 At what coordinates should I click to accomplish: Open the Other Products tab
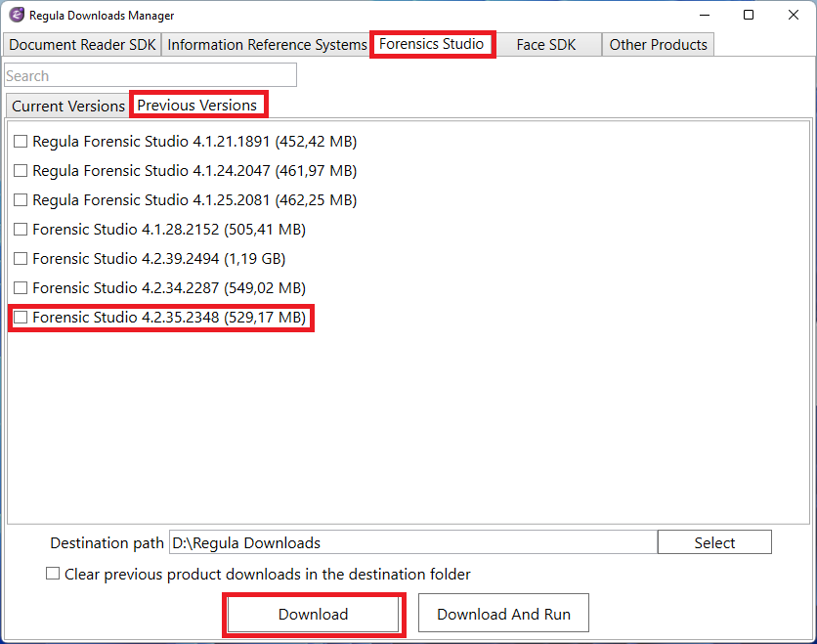point(658,45)
